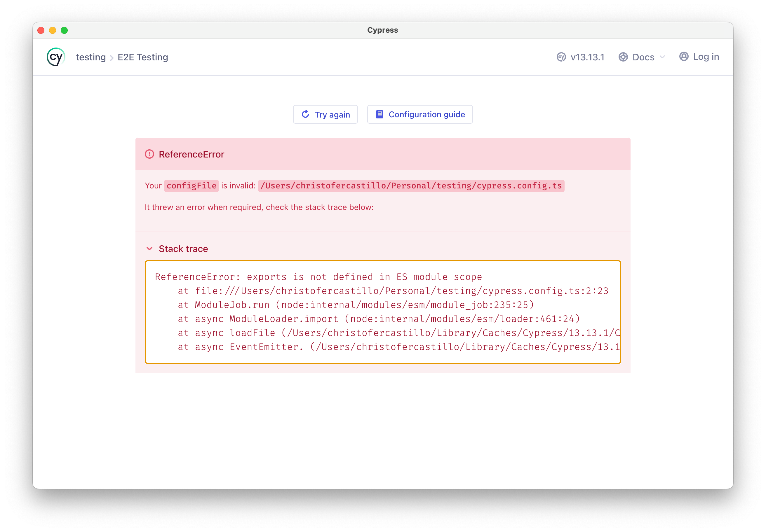Click the Docs lifebuoy icon

(623, 57)
